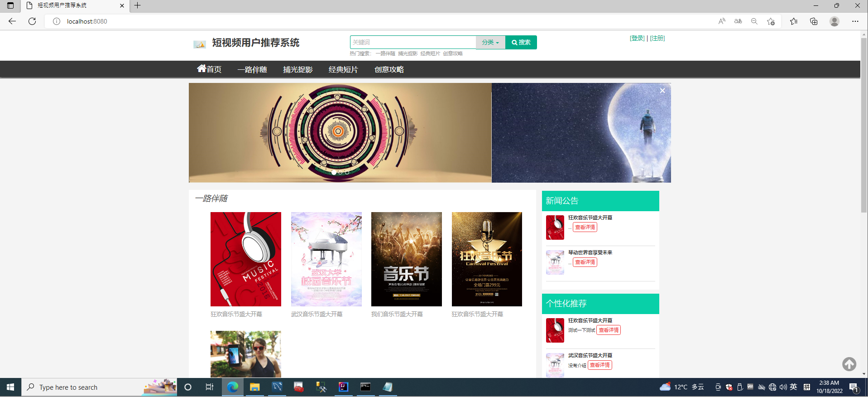The height and width of the screenshot is (397, 868).
Task: Click the scroll-to-top arrow button
Action: coord(849,364)
